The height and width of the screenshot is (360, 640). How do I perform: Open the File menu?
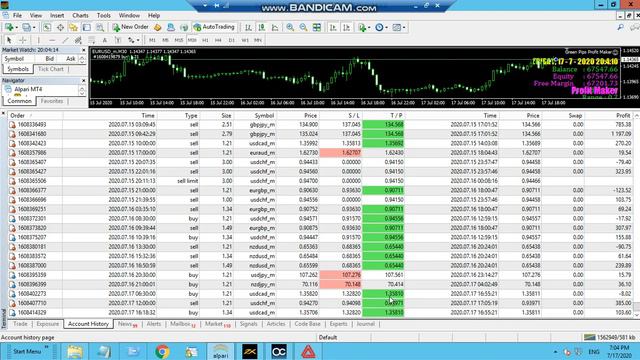tap(18, 16)
